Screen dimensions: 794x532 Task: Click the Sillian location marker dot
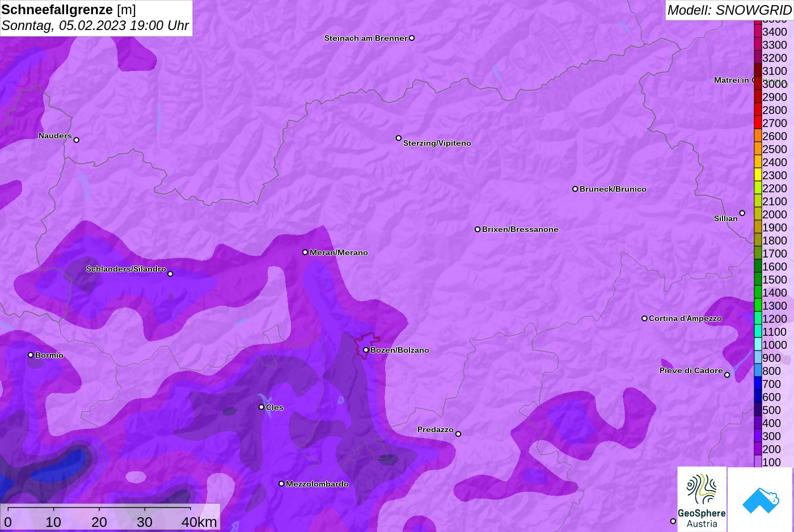742,213
